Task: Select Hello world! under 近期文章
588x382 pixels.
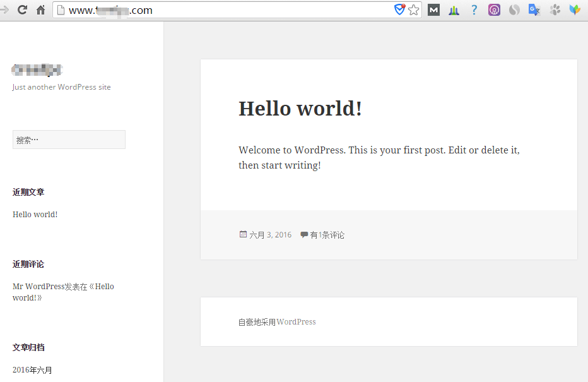Action: (35, 214)
